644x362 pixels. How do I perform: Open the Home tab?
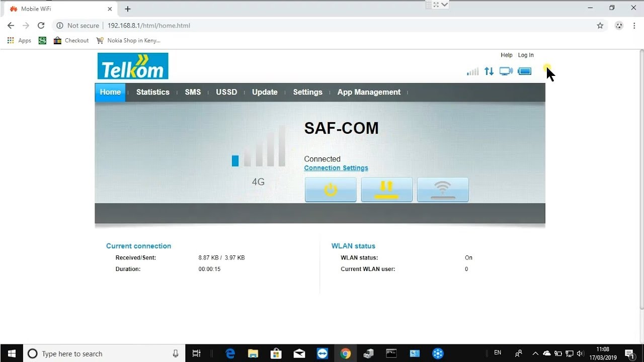point(110,92)
